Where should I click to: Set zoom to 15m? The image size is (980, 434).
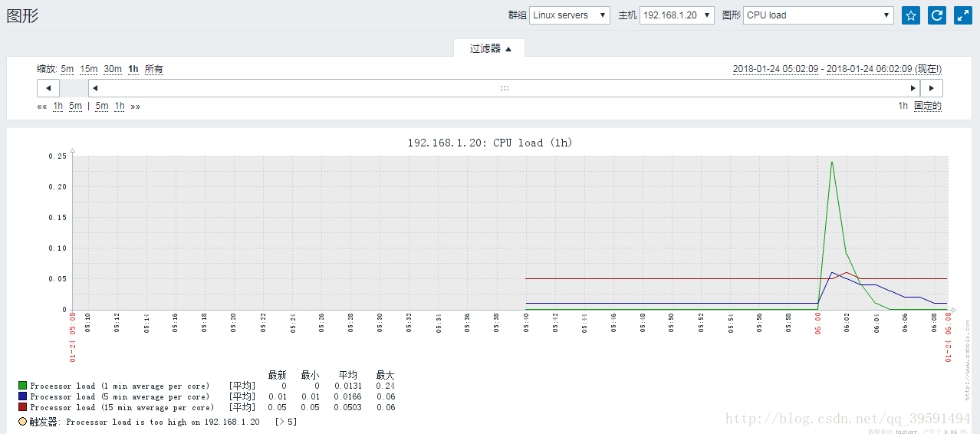pos(88,69)
